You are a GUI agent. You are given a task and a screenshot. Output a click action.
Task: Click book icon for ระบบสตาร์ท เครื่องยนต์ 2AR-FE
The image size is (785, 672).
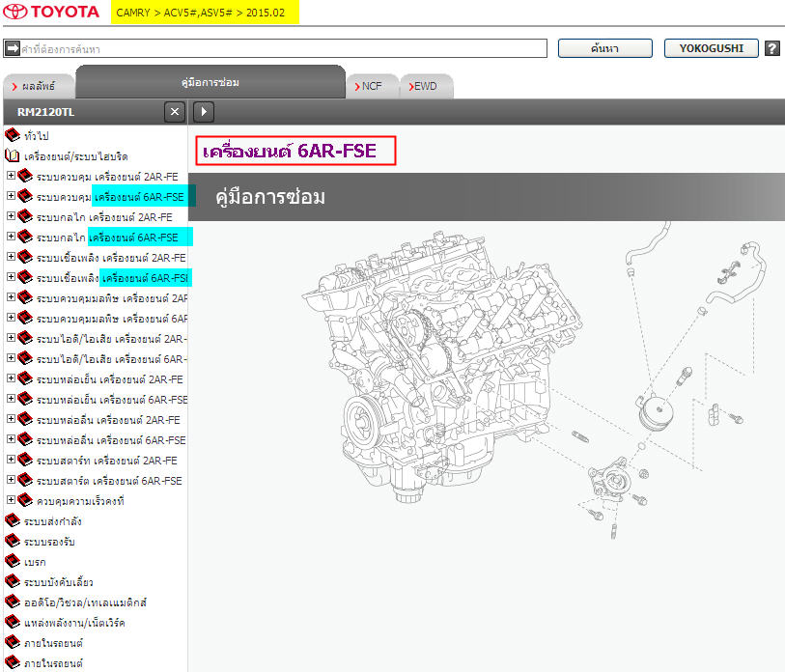pyautogui.click(x=25, y=460)
